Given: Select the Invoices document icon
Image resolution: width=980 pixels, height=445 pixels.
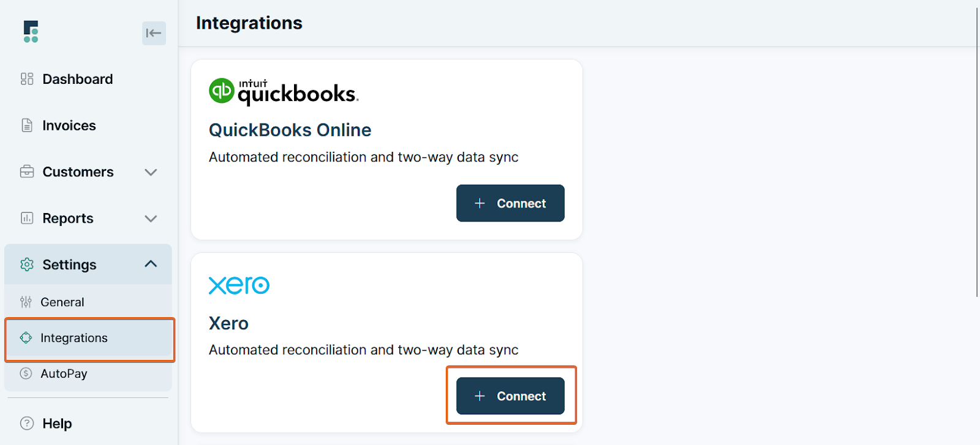Looking at the screenshot, I should 26,125.
